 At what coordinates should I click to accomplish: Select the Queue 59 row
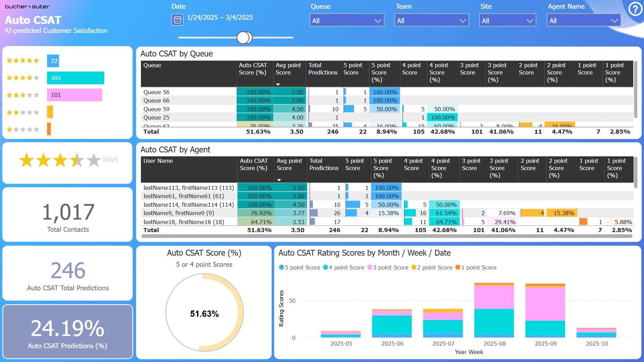coord(387,109)
